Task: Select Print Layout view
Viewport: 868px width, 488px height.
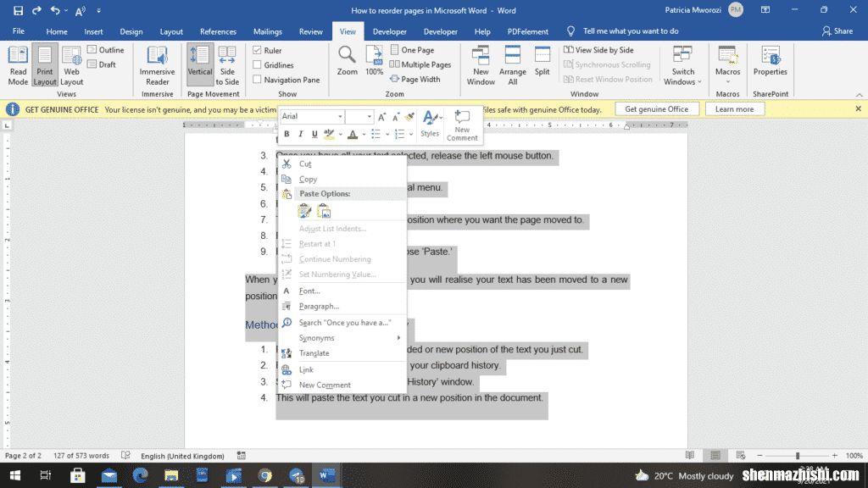Action: pyautogui.click(x=44, y=66)
